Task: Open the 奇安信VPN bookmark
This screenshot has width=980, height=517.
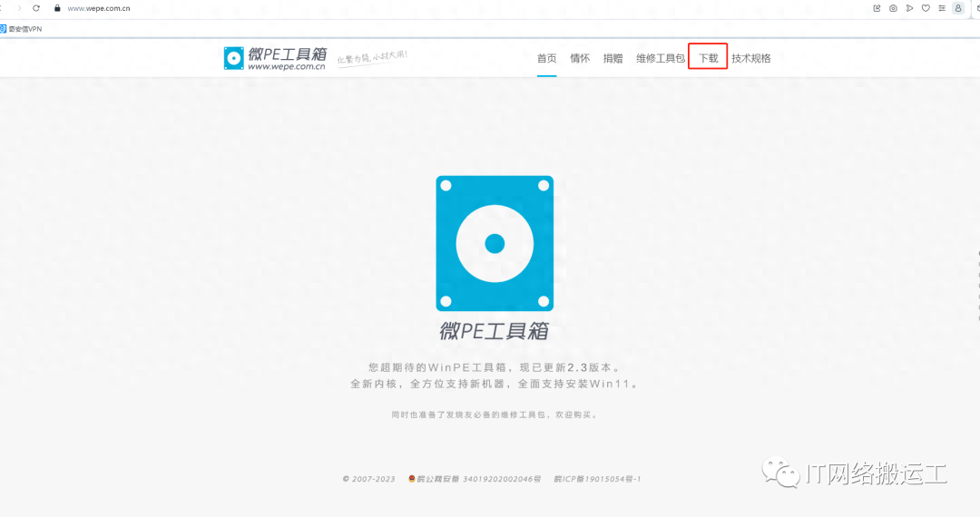Action: click(21, 29)
